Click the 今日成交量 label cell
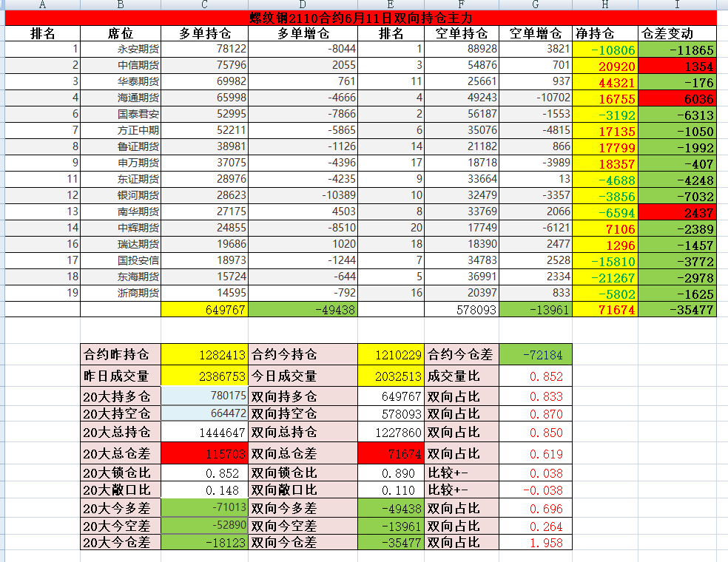728x562 pixels. [303, 376]
